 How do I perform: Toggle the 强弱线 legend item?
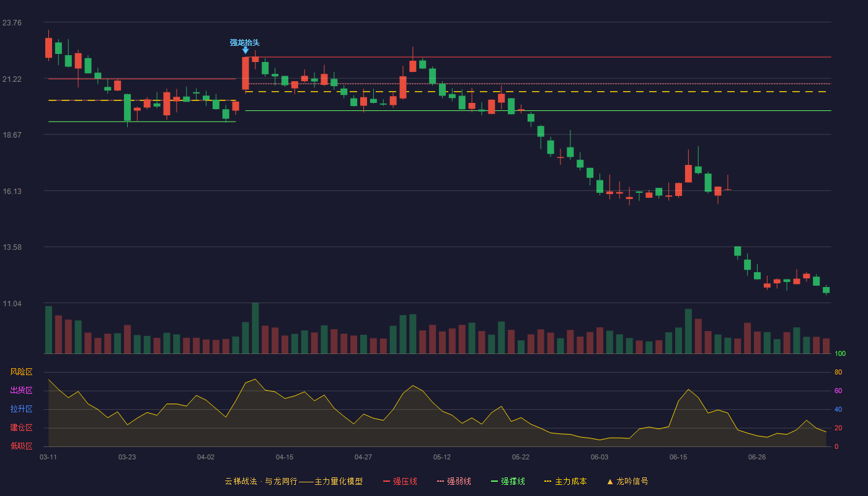point(454,481)
